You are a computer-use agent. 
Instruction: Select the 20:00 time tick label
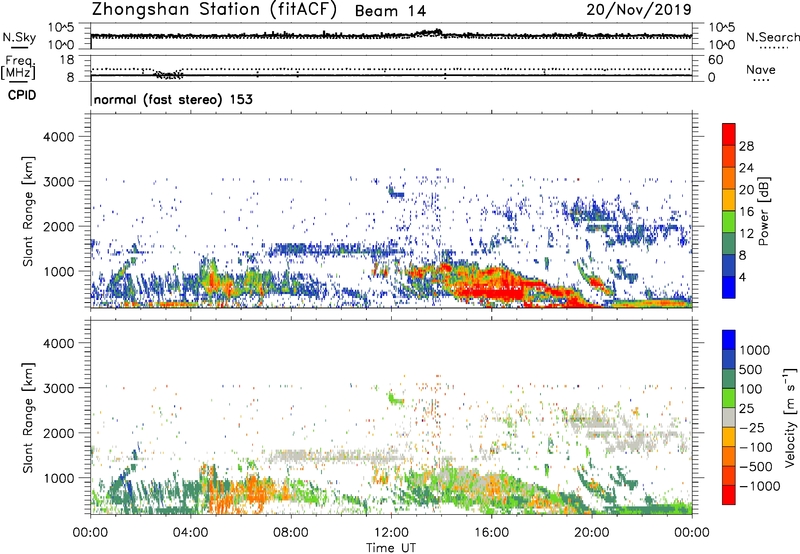[x=592, y=533]
